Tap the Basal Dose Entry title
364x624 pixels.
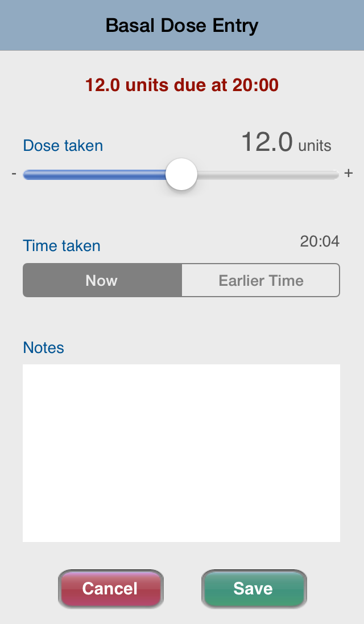(182, 26)
